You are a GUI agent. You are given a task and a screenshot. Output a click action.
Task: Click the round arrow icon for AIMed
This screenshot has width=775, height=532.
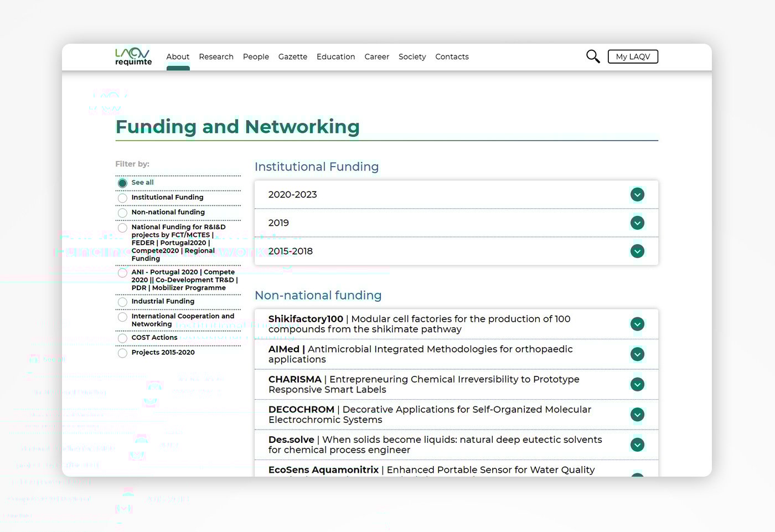[637, 354]
